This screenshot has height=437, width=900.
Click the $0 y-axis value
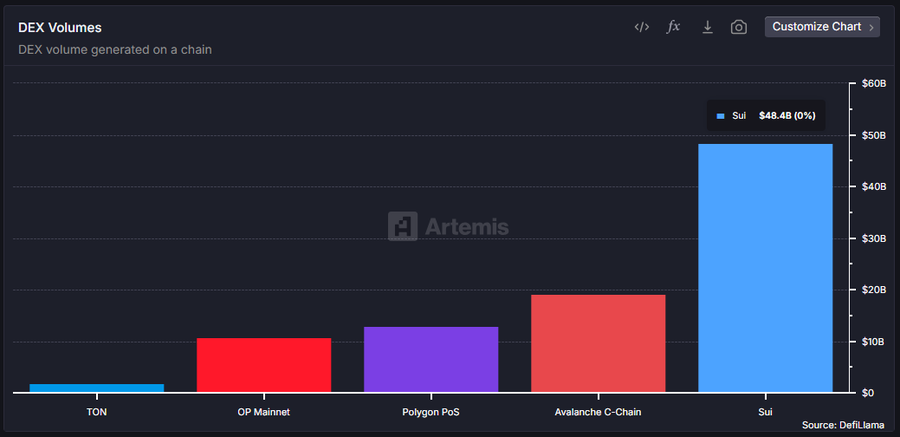[x=868, y=393]
